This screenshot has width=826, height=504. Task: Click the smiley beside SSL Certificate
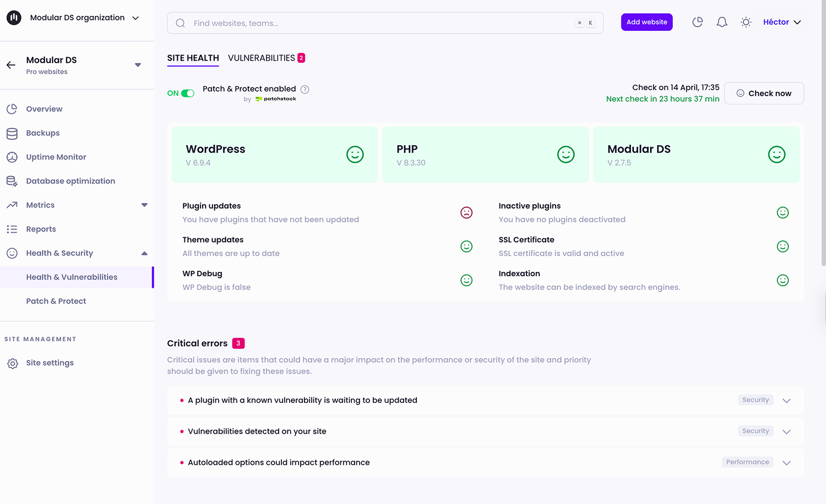point(782,246)
